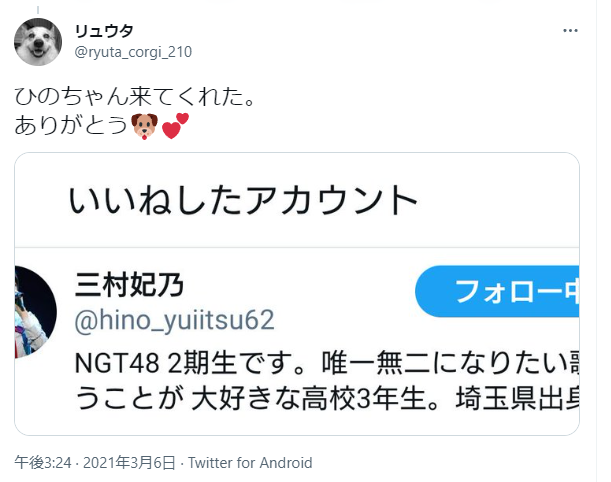Screen dimensions: 611x482
Task: Click the corgi profile avatar
Action: click(38, 42)
